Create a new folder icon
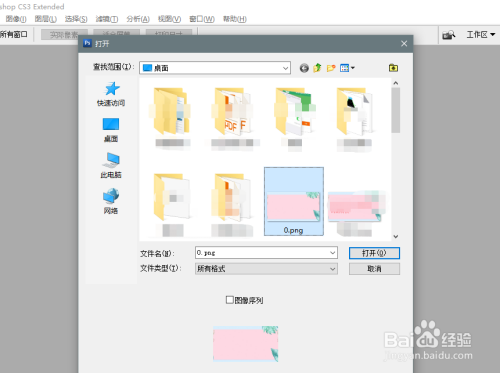Image resolution: width=500 pixels, height=373 pixels. tap(331, 68)
